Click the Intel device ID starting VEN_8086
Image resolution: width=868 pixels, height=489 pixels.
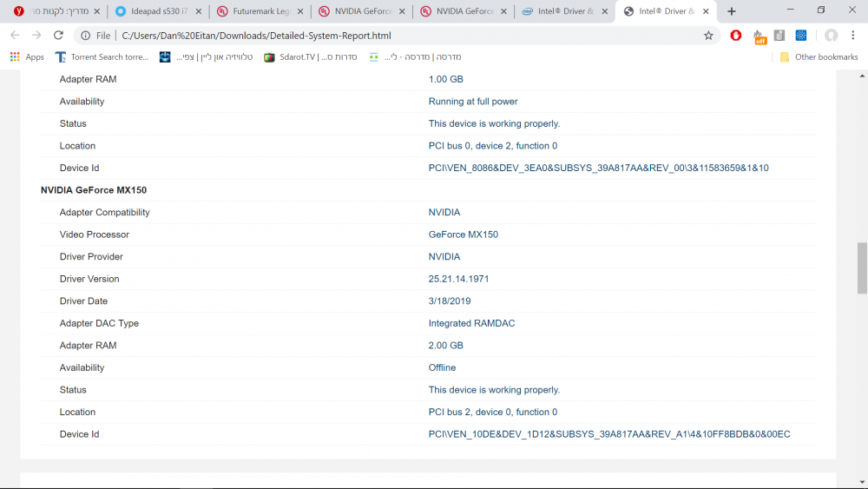598,168
